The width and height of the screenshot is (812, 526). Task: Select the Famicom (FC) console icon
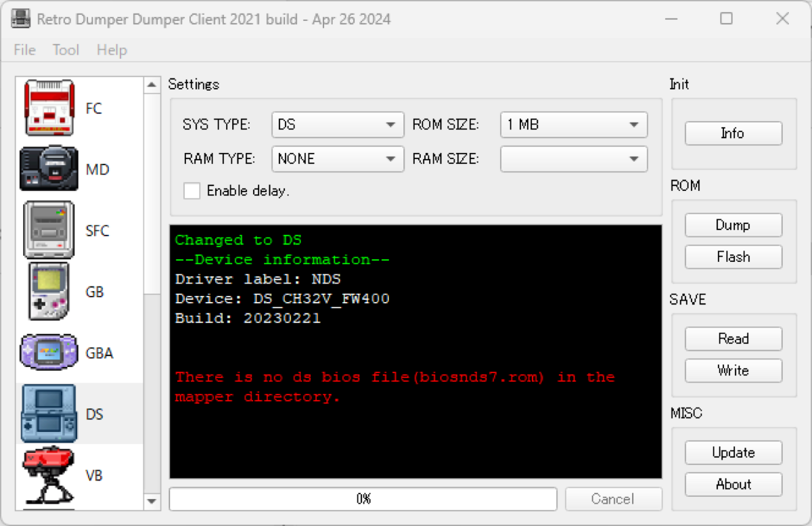point(49,108)
